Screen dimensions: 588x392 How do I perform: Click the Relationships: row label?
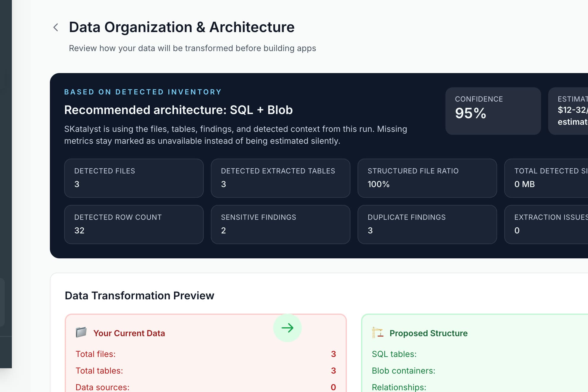[399, 387]
